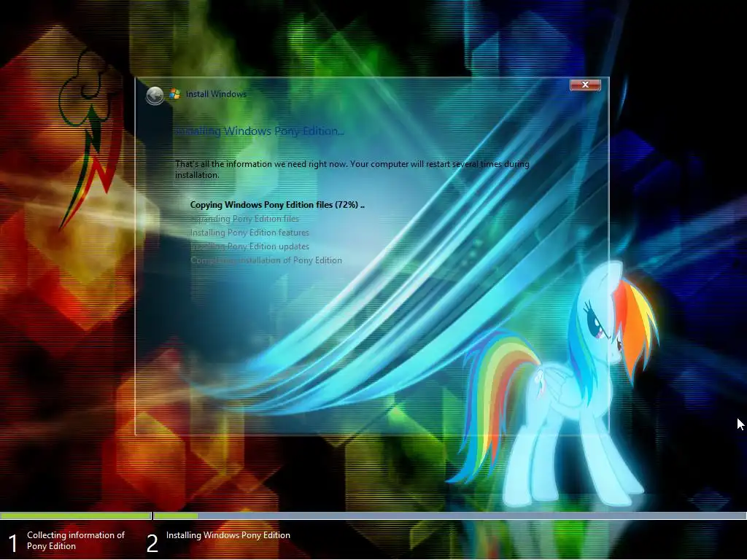Click 'Copying Windows Pony Edition files (72%)' line

(x=277, y=205)
